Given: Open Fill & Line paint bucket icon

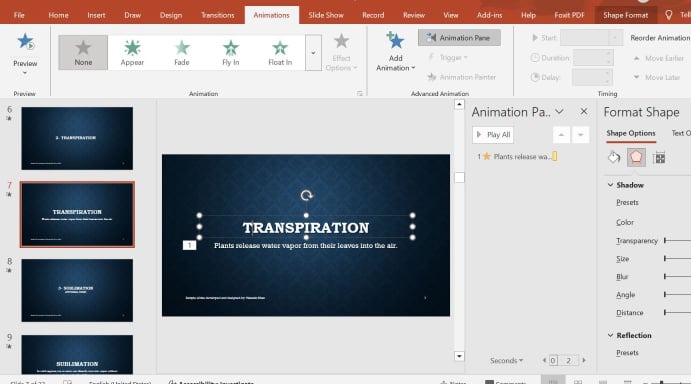Looking at the screenshot, I should [x=613, y=157].
